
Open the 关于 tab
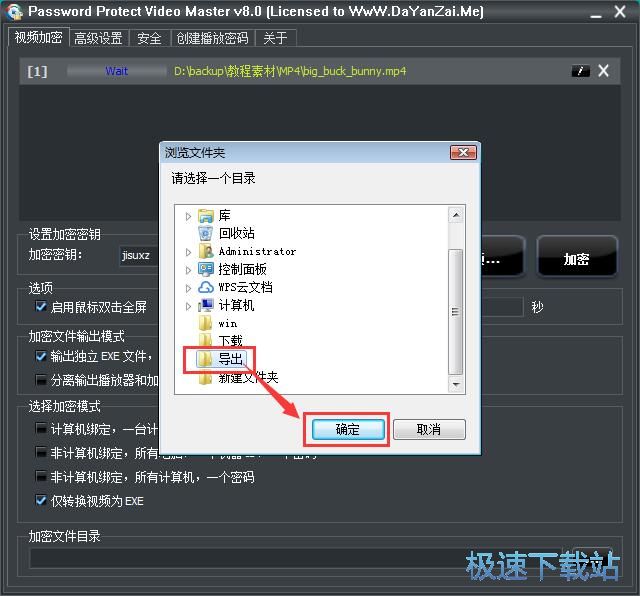pyautogui.click(x=275, y=38)
